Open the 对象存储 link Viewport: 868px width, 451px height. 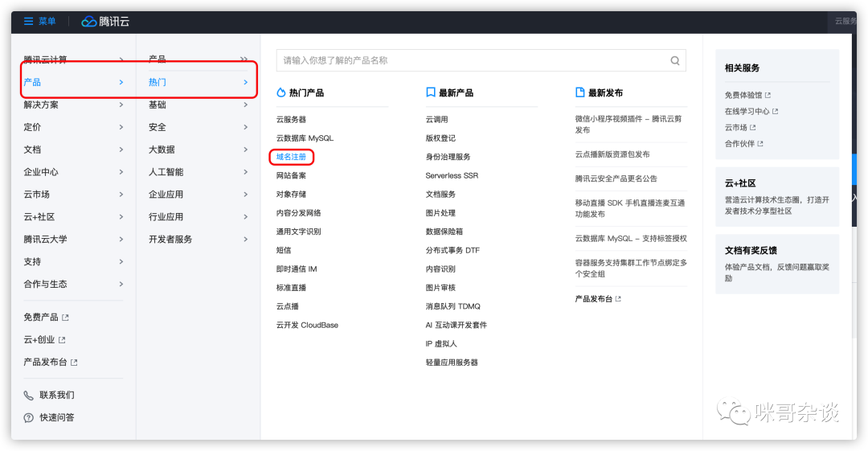click(x=291, y=195)
